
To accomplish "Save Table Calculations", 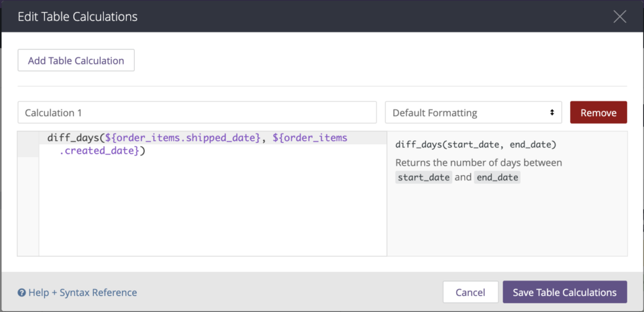I will click(x=565, y=293).
